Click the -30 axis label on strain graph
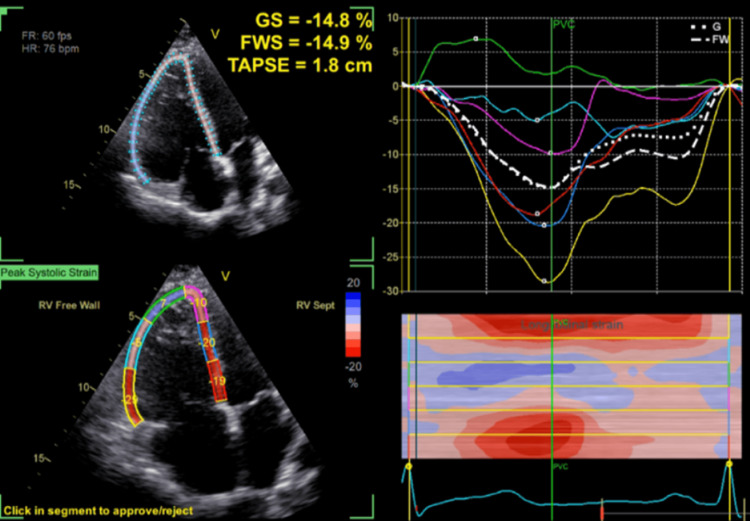 click(x=389, y=291)
